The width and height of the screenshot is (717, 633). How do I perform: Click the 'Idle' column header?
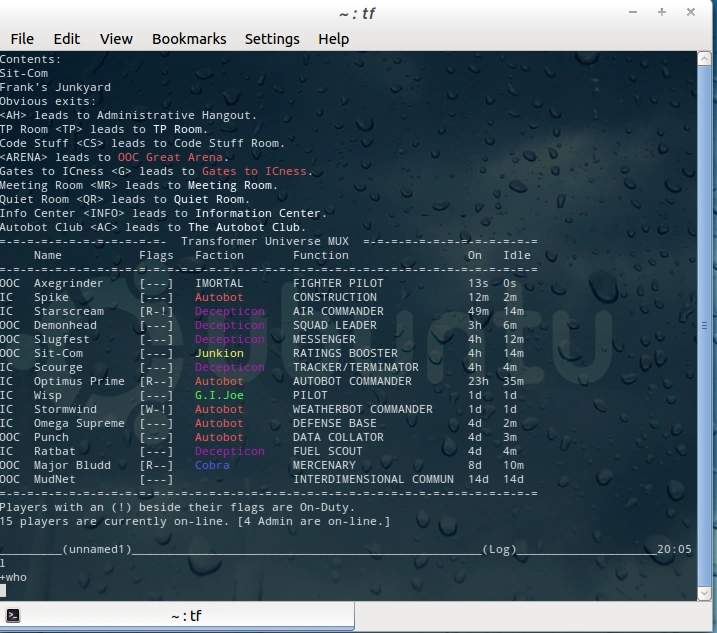click(x=517, y=255)
